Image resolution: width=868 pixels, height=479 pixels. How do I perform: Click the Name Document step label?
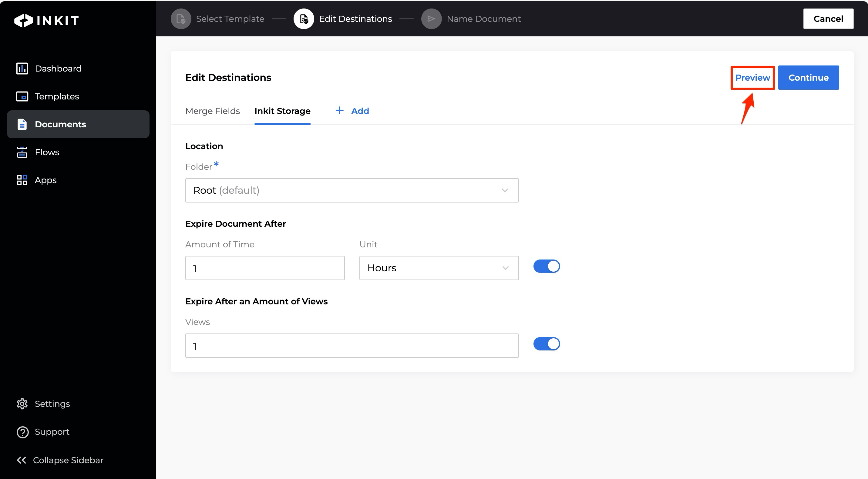(483, 19)
